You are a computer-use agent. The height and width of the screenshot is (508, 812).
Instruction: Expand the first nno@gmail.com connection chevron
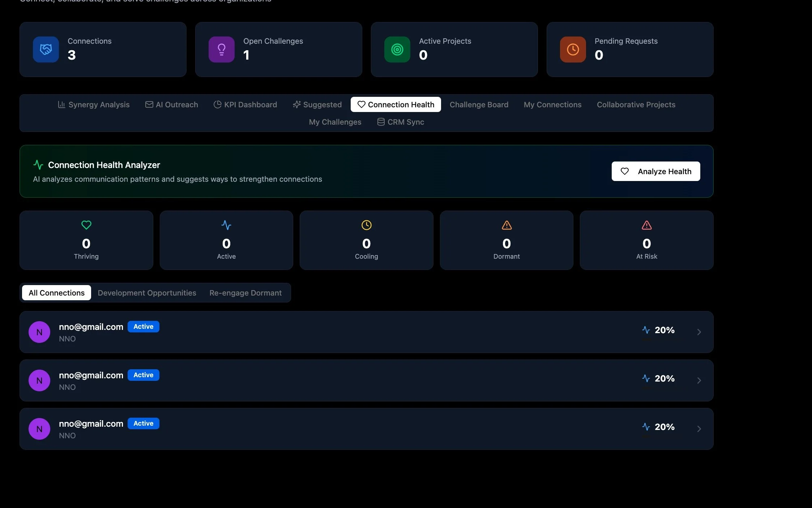point(699,332)
